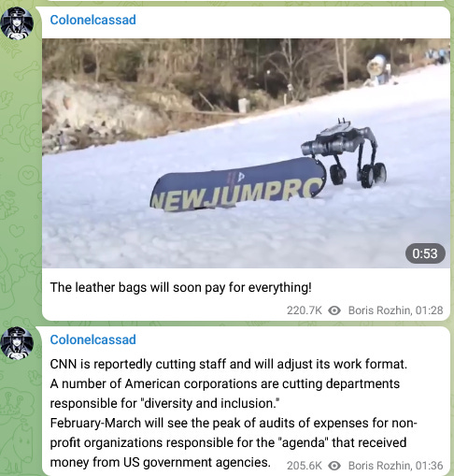Click the snow cannon in the video background
454x476 pixels.
pos(378,70)
